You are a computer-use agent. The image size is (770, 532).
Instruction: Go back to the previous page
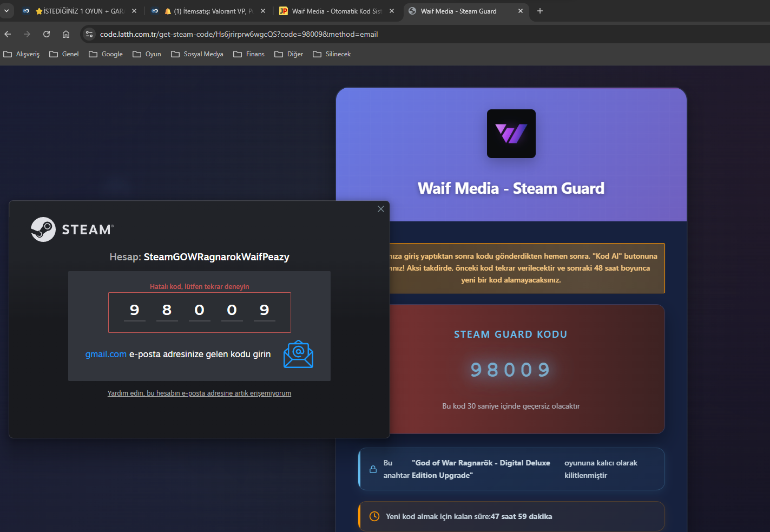tap(8, 34)
